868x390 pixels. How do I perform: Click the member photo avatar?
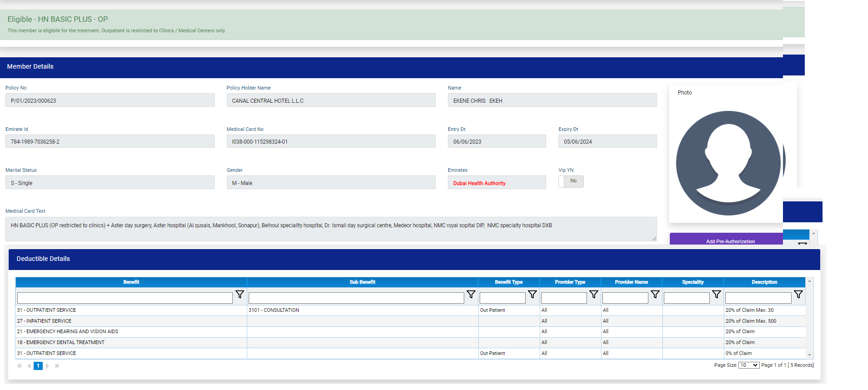point(728,163)
